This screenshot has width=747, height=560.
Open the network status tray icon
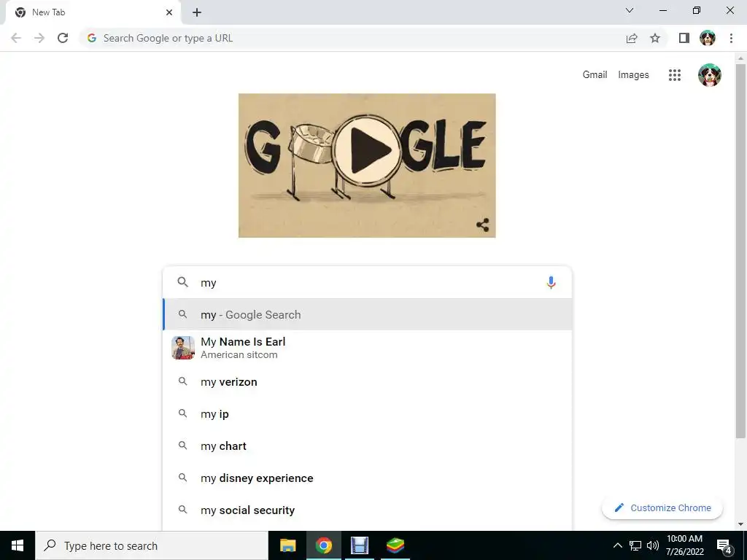pos(635,545)
